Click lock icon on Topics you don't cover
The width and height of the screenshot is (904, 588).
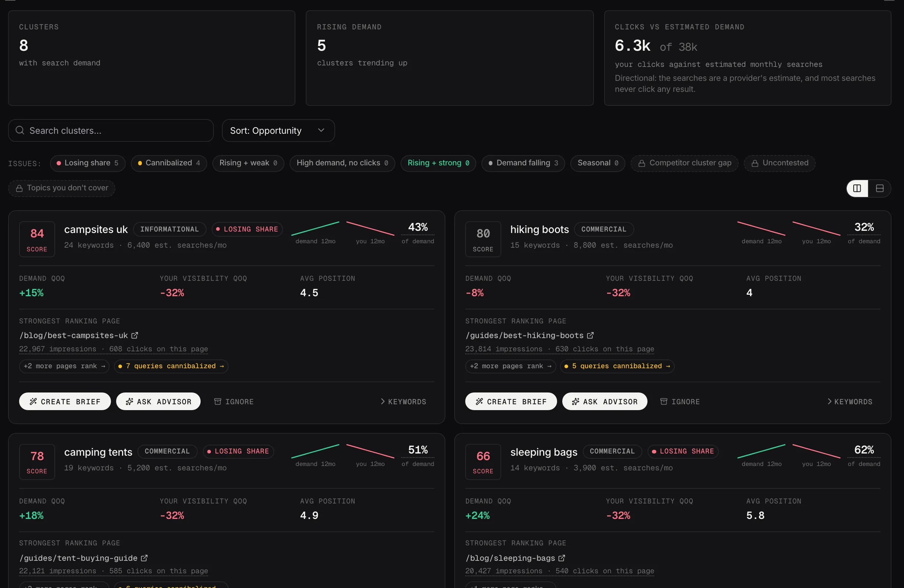(19, 189)
